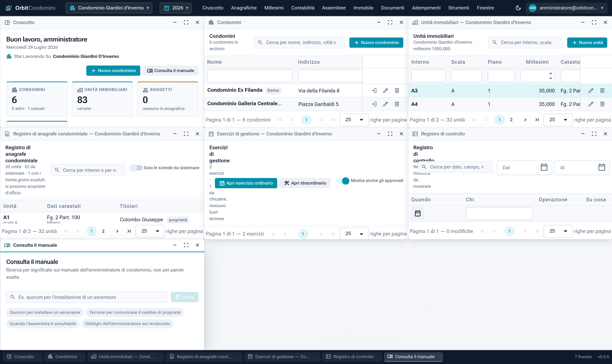Click Nuovo condominio button in Cruscotto
This screenshot has width=612, height=364.
pyautogui.click(x=113, y=71)
